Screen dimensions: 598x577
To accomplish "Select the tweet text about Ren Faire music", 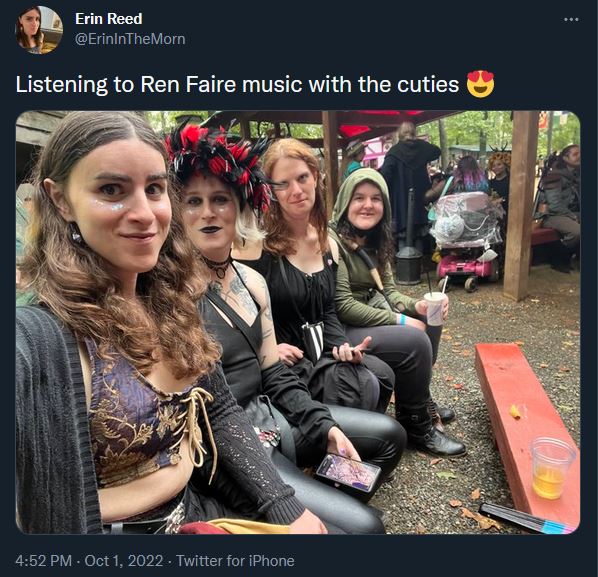I will click(x=237, y=84).
